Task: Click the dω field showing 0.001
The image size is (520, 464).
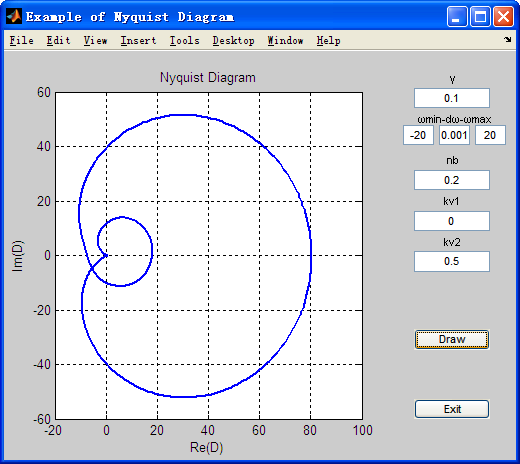Action: [x=454, y=135]
